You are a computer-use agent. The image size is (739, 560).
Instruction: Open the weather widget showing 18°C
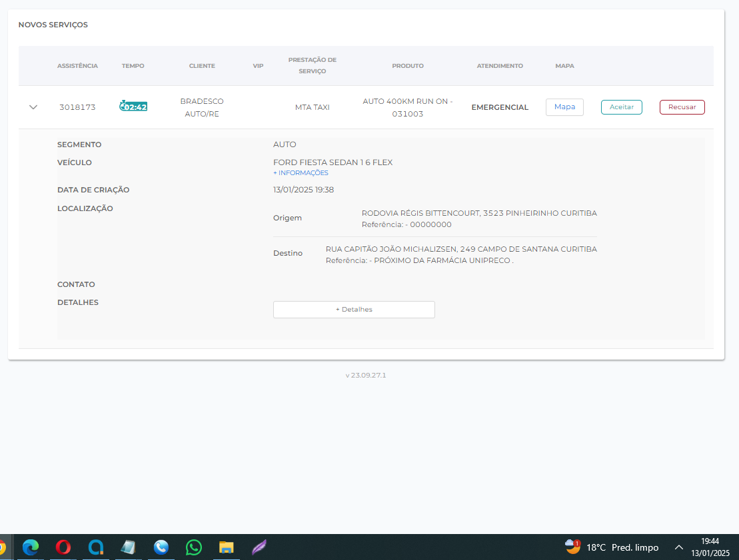tap(612, 547)
